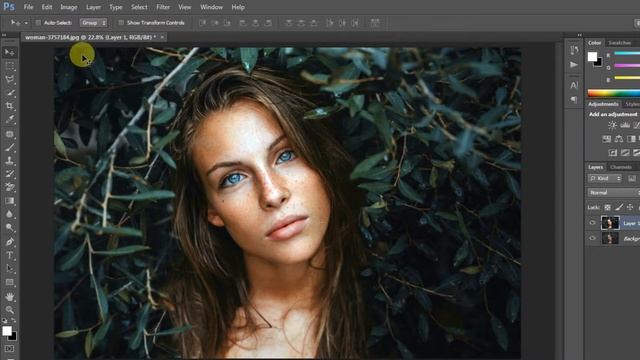Select the Horizontal Type tool
Viewport: 640px width, 360px height.
pos(10,255)
